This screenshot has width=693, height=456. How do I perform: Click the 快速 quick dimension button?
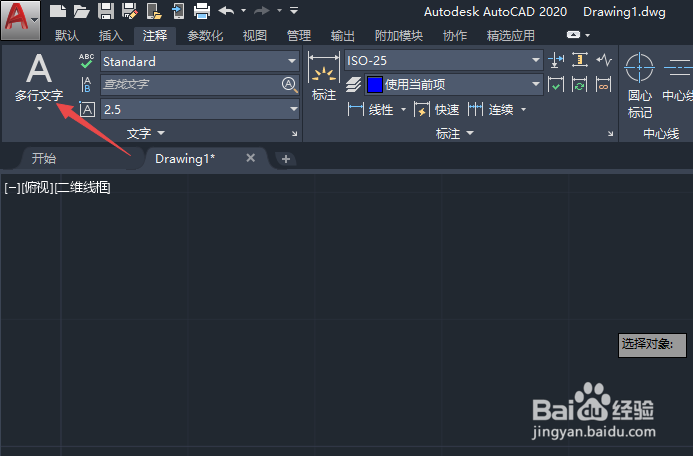click(x=437, y=109)
